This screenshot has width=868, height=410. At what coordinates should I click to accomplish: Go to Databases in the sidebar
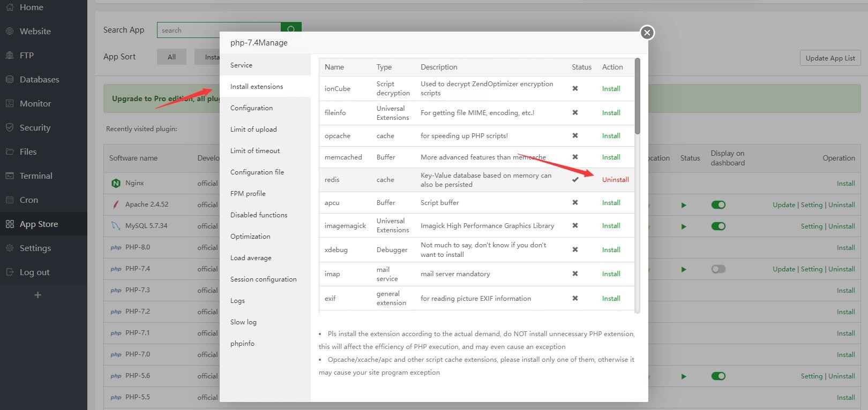click(x=39, y=79)
